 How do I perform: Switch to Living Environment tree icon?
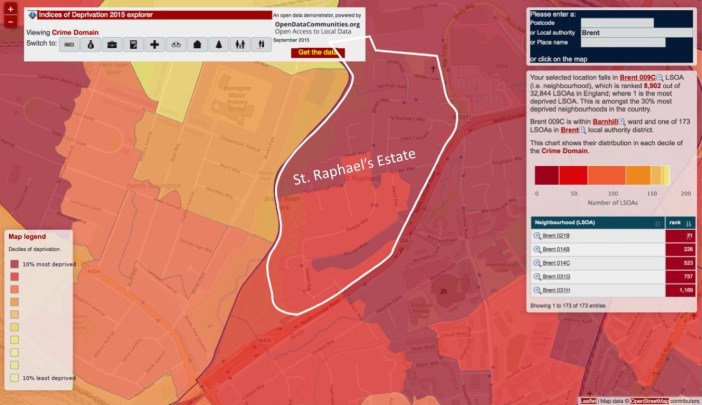coord(218,45)
